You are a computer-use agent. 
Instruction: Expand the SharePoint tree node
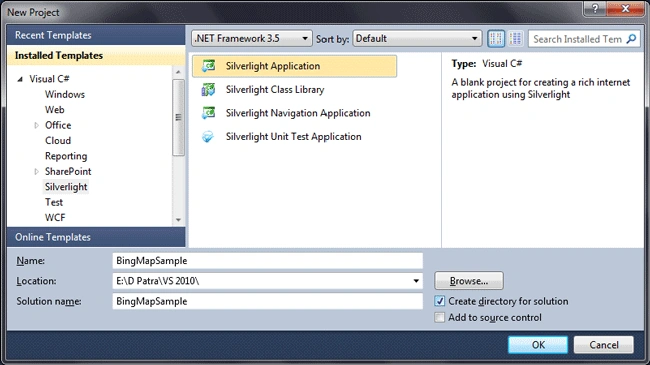(x=36, y=171)
